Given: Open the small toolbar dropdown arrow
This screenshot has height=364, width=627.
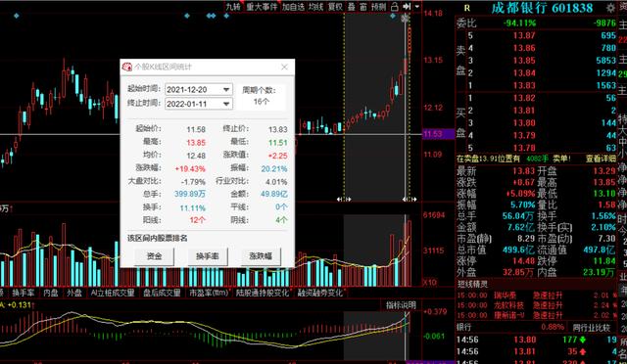Looking at the screenshot, I should coord(417,7).
